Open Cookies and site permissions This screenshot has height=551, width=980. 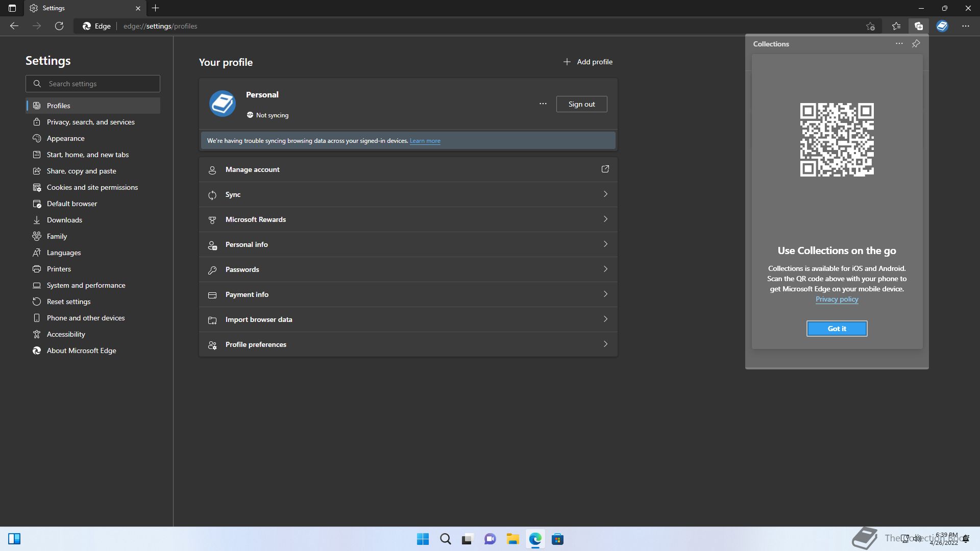[93, 187]
